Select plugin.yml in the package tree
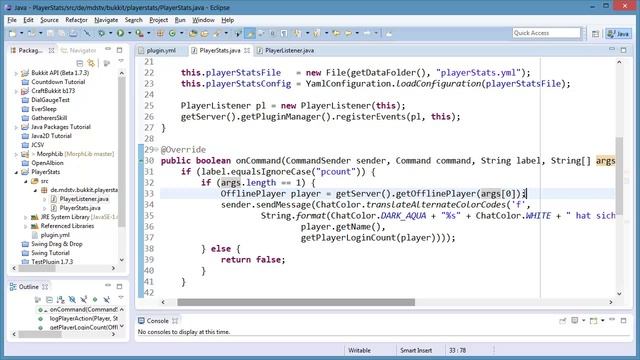 55,235
